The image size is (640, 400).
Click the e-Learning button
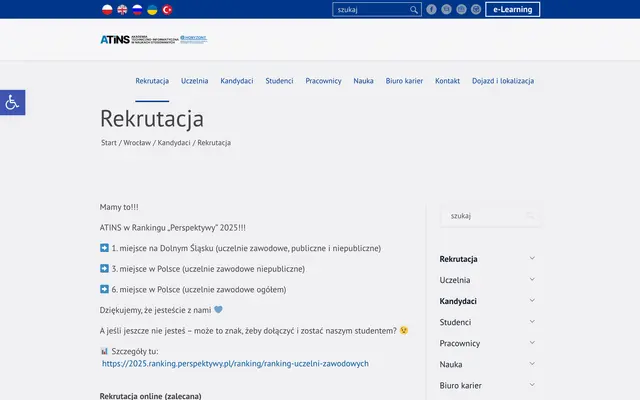pyautogui.click(x=513, y=9)
